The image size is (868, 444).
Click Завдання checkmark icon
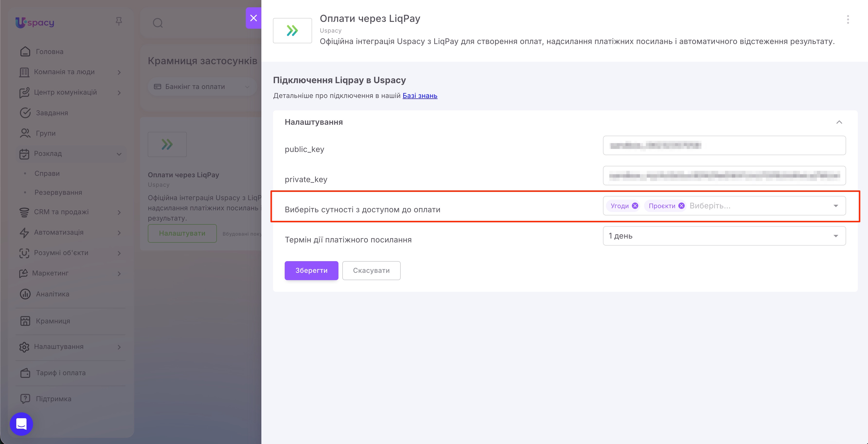click(x=25, y=113)
